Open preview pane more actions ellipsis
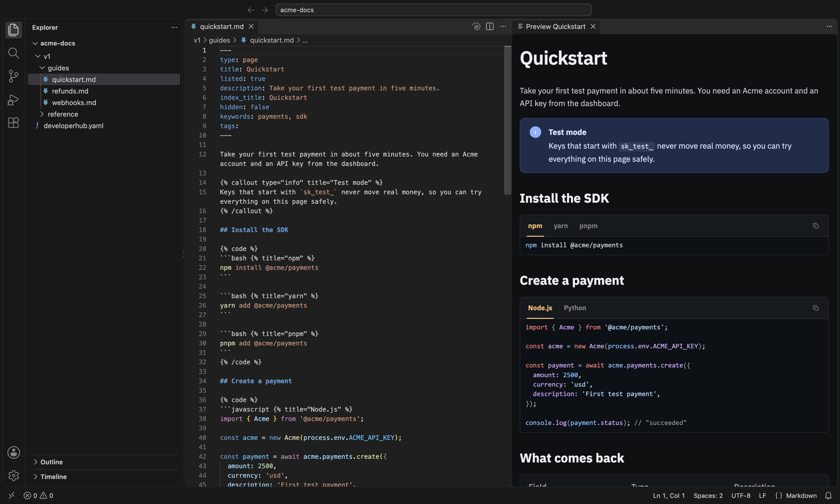Image resolution: width=840 pixels, height=504 pixels. click(x=829, y=26)
